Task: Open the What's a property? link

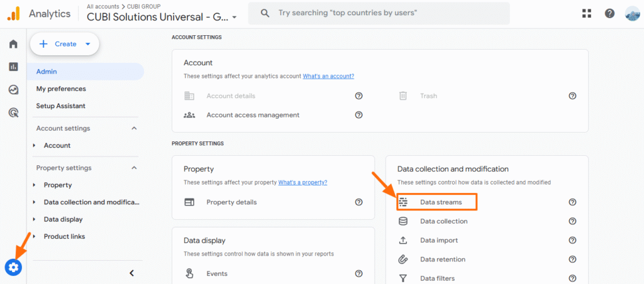Action: point(303,182)
